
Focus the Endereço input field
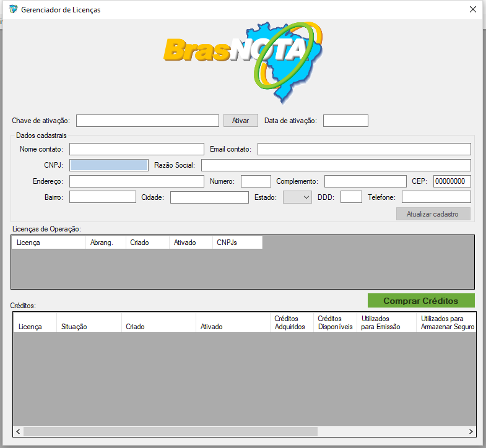click(137, 181)
